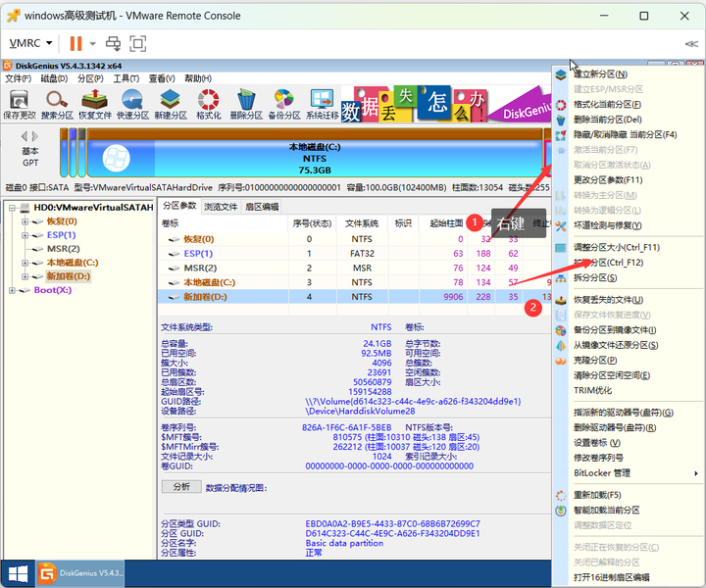706x588 pixels.
Task: Click DiskGenius V5.4.3 taskbar button
Action: click(x=80, y=573)
